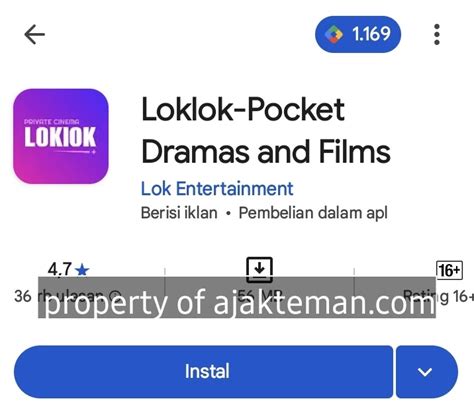
Task: Open the three-dot overflow menu
Action: 437,34
